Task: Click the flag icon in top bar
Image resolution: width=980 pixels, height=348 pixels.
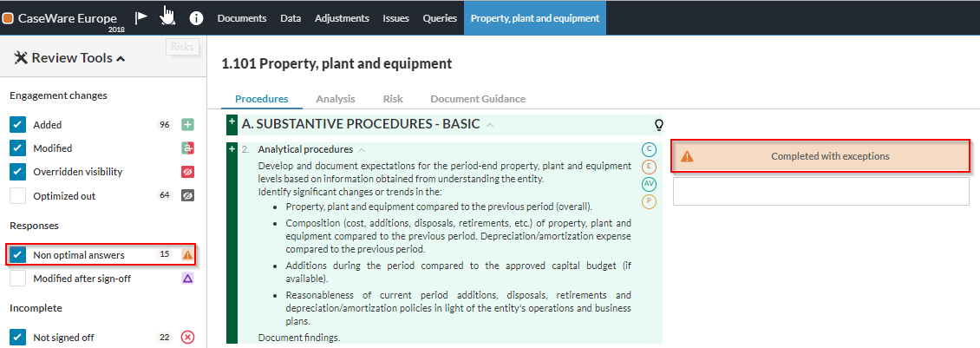Action: tap(141, 17)
